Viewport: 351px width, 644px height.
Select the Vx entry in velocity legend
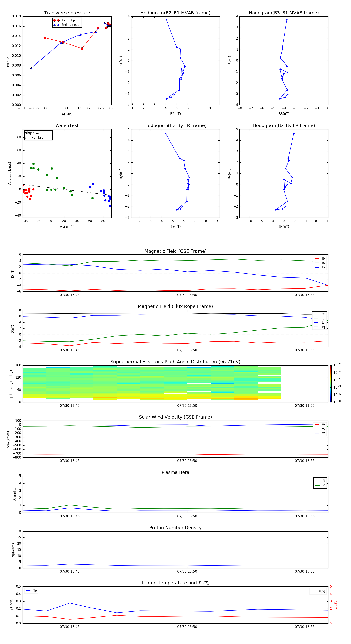click(x=320, y=425)
